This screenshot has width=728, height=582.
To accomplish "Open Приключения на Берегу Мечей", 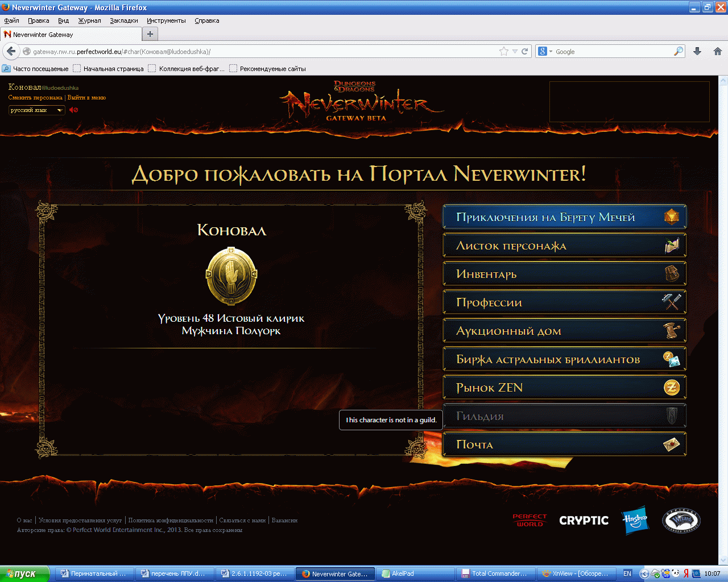I will pyautogui.click(x=565, y=217).
